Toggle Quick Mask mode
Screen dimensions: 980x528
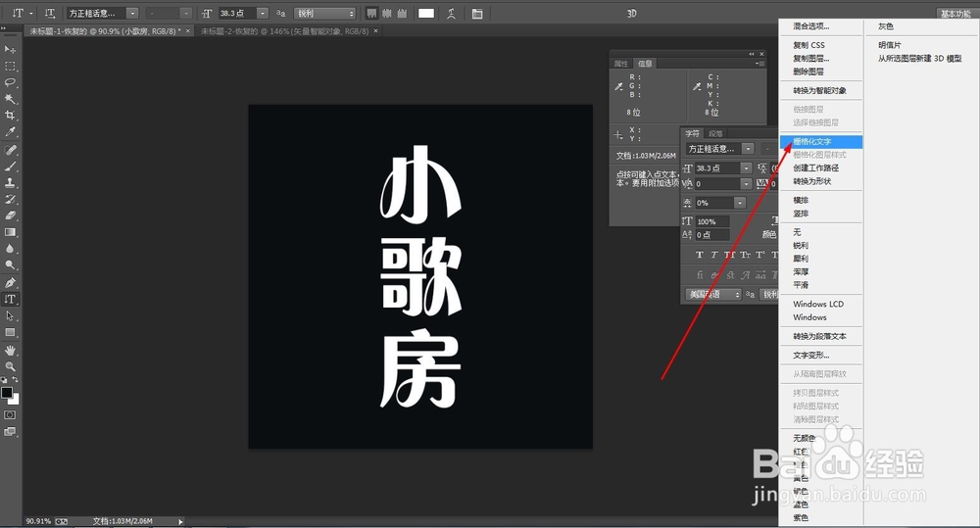pyautogui.click(x=10, y=415)
